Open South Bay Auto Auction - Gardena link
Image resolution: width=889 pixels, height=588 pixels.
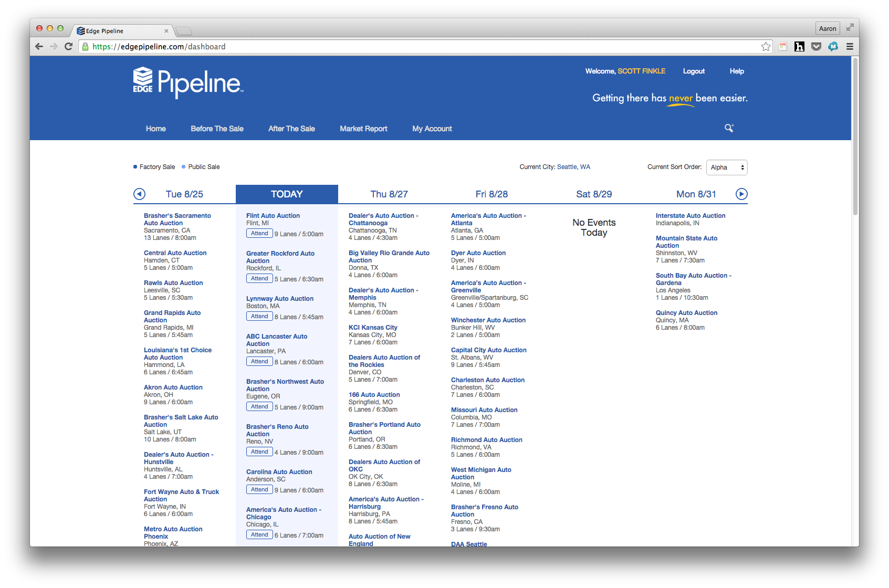[693, 279]
